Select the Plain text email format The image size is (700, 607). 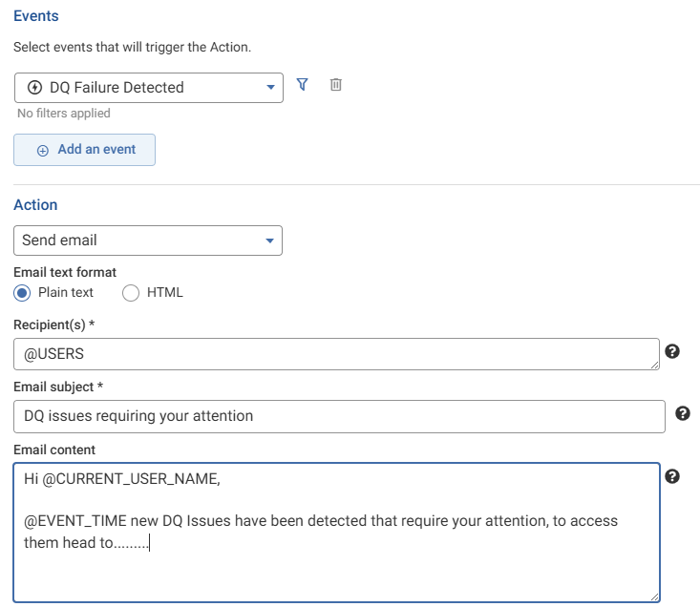[x=23, y=293]
